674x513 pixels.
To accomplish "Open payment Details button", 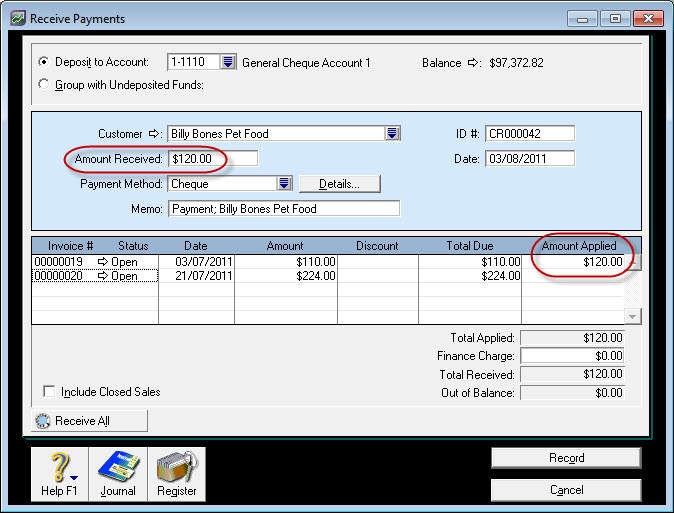I will 341,184.
